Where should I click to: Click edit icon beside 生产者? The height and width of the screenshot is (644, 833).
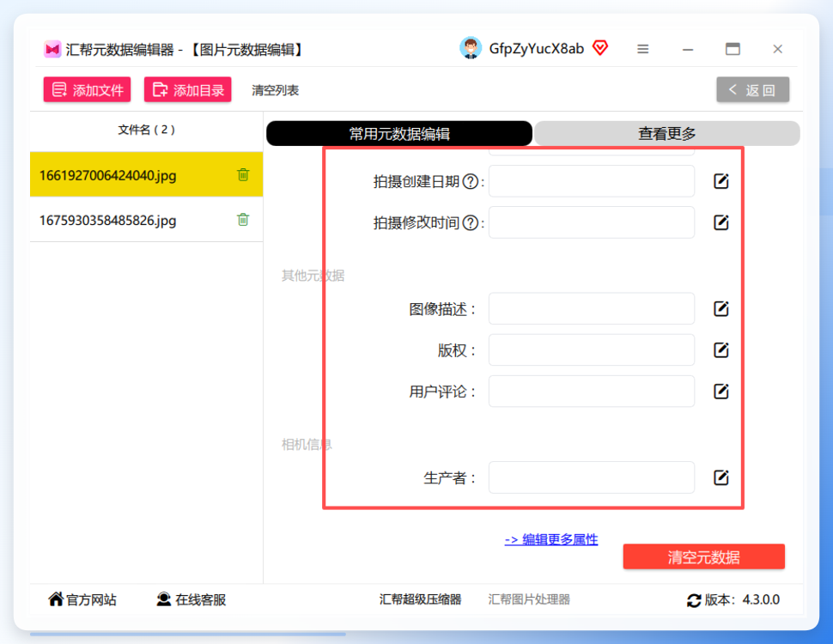721,477
